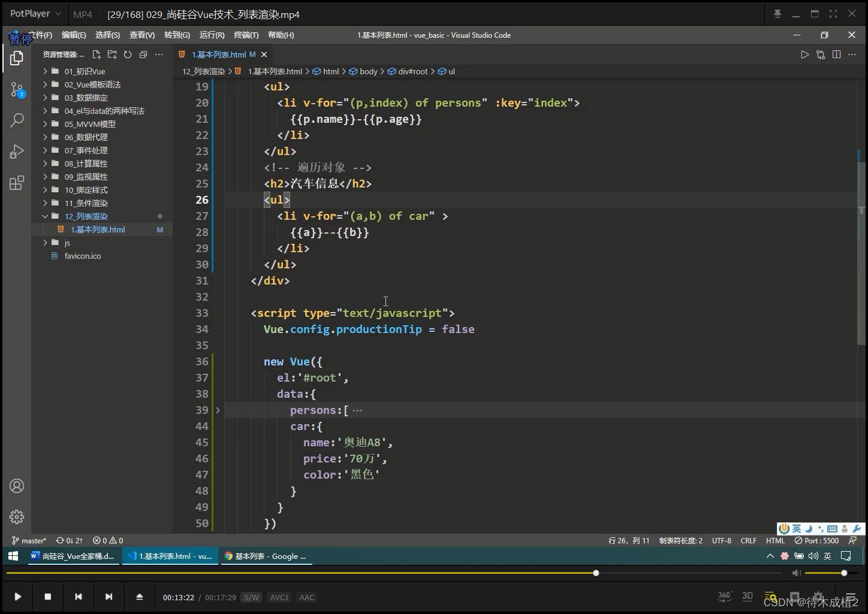
Task: Expand the 01_初识Vue folder
Action: [45, 71]
